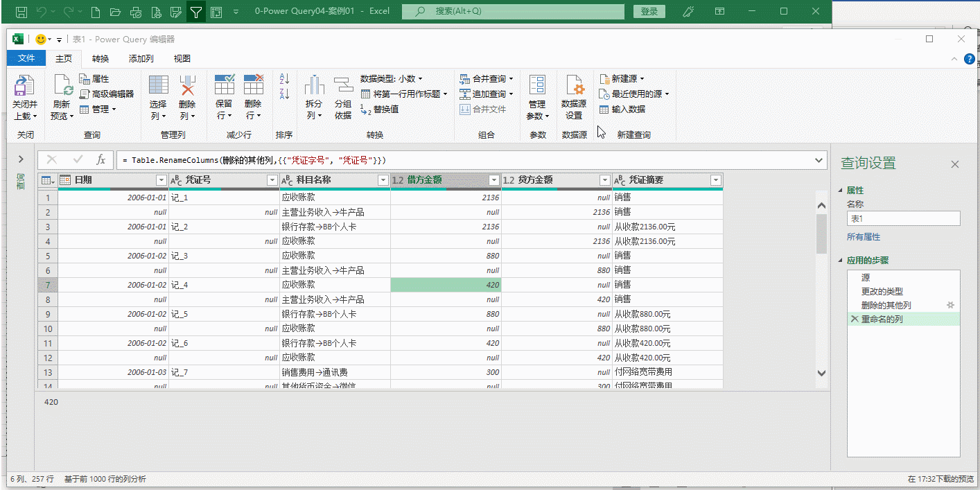Click the Save icon in Excel title bar
980x490 pixels.
click(21, 12)
